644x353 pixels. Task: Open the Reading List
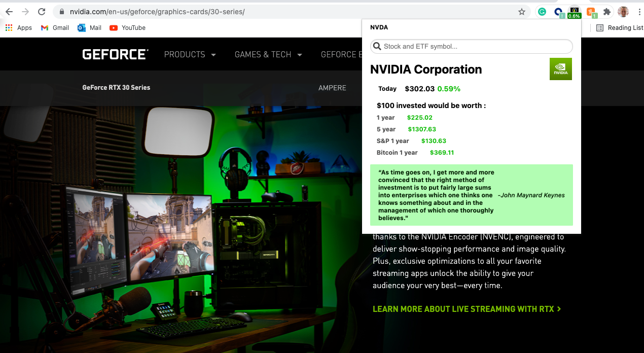[x=620, y=28]
